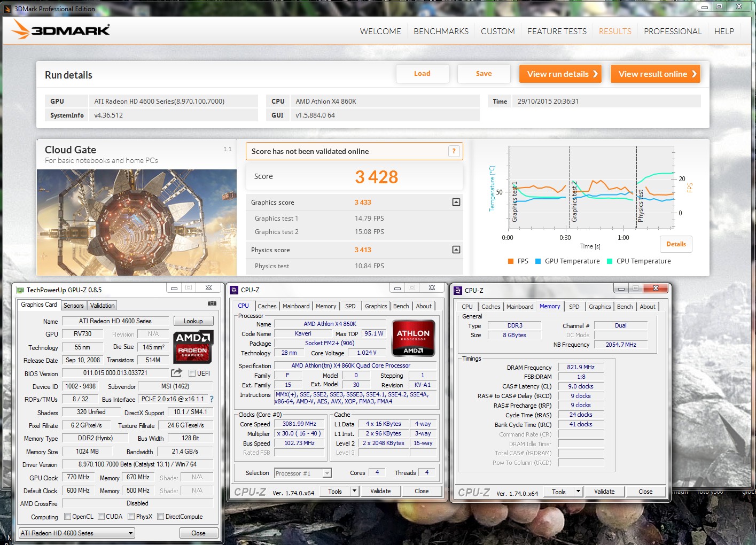Click the Load button
The width and height of the screenshot is (756, 545).
[x=422, y=74]
